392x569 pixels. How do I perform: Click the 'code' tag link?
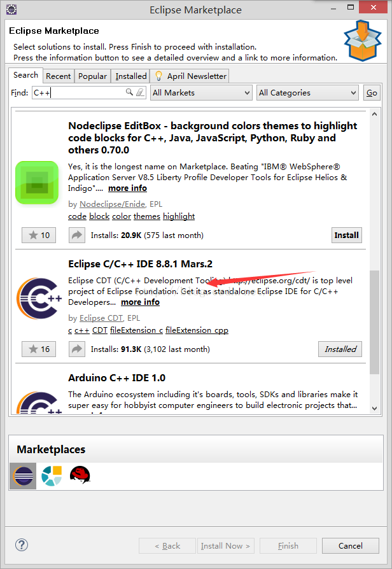[77, 216]
